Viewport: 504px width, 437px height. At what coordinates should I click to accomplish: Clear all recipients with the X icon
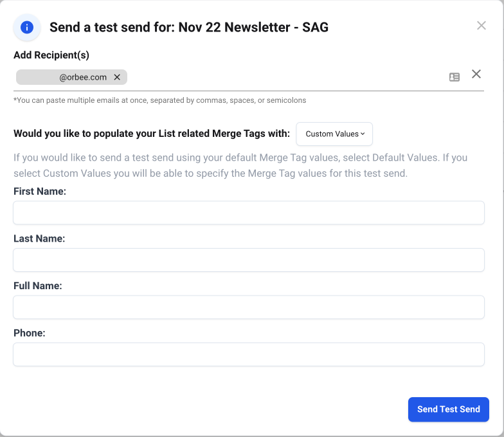476,74
